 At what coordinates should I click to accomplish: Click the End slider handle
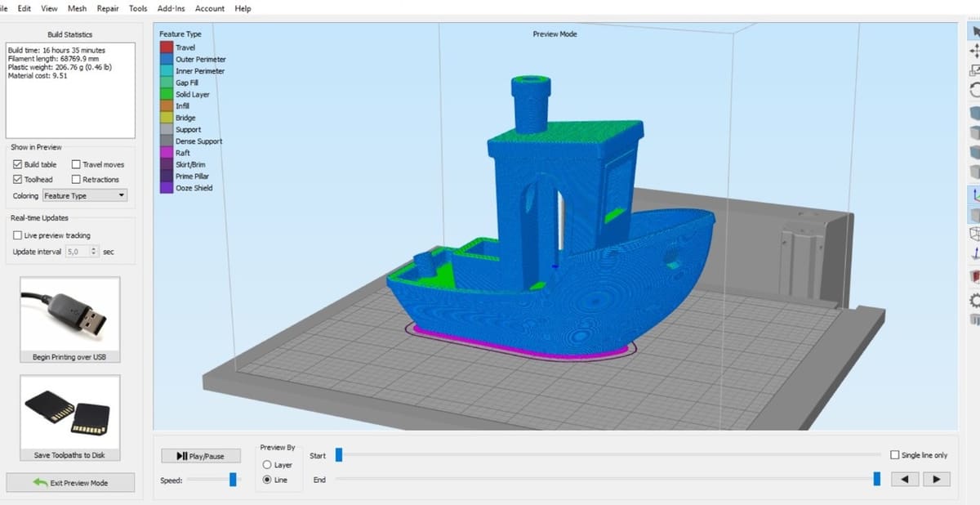pyautogui.click(x=877, y=479)
